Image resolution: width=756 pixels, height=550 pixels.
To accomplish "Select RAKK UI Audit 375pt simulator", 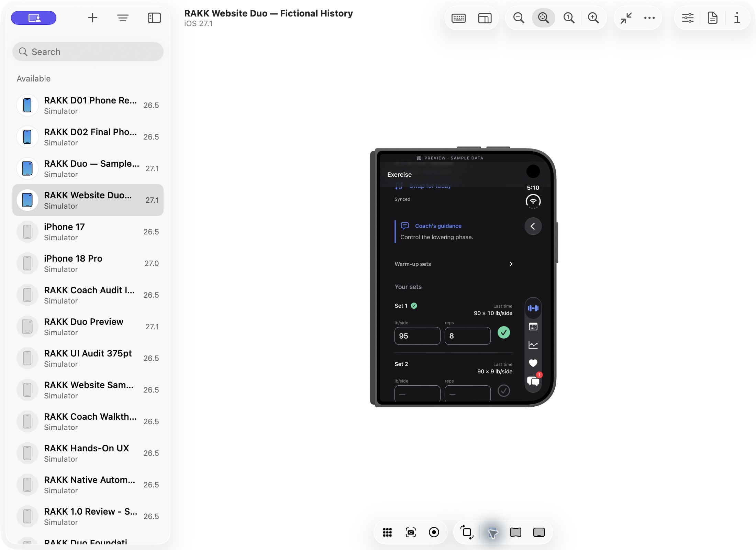I will tap(88, 358).
